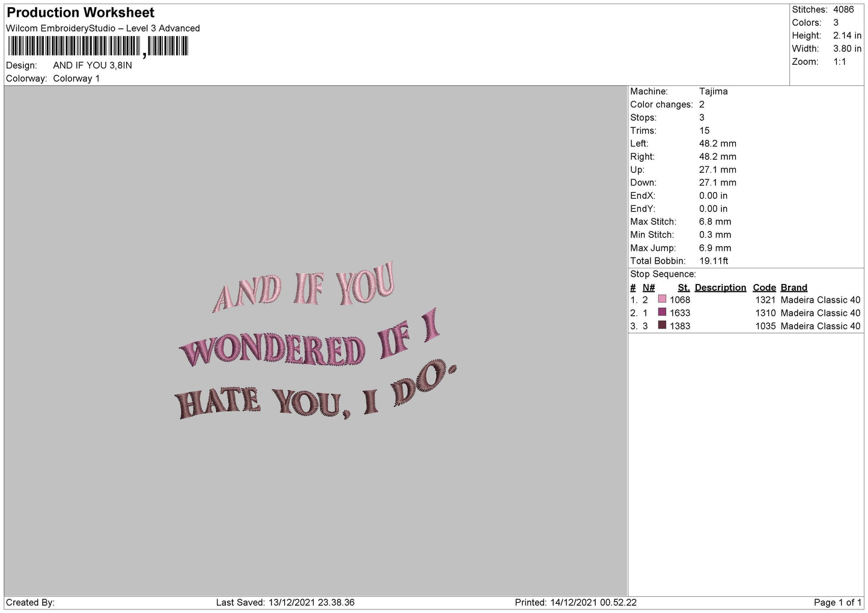
Task: Click the 'St.' column header
Action: pyautogui.click(x=684, y=288)
